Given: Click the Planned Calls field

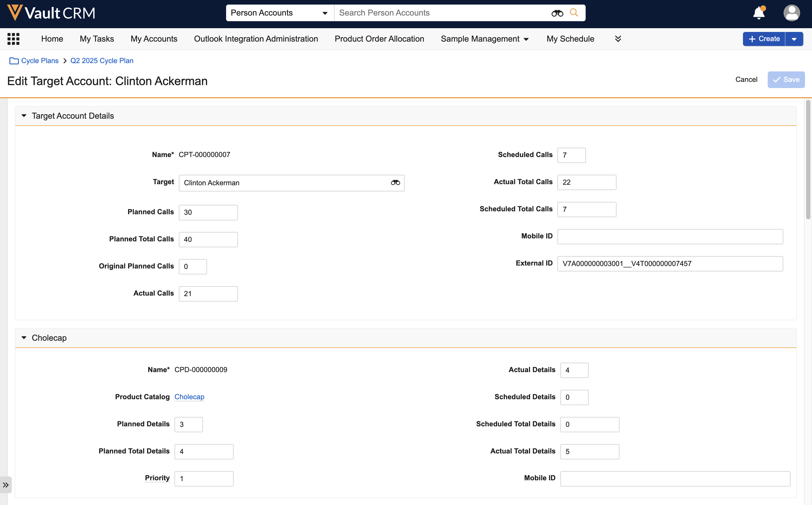Looking at the screenshot, I should tap(208, 212).
